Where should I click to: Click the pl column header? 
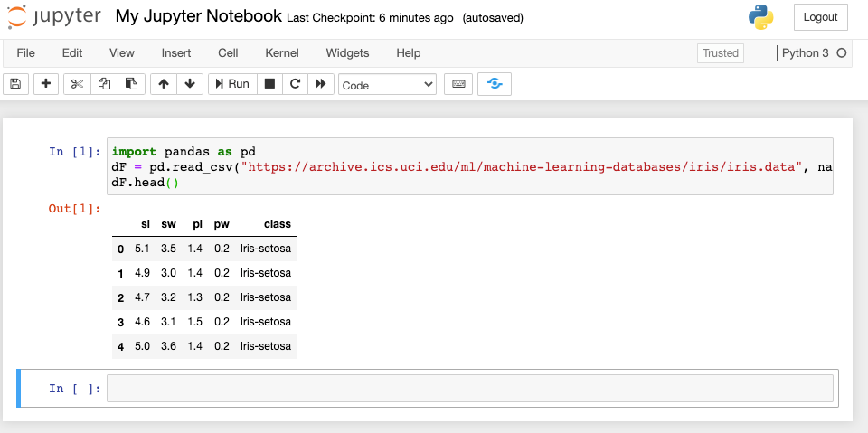[198, 224]
